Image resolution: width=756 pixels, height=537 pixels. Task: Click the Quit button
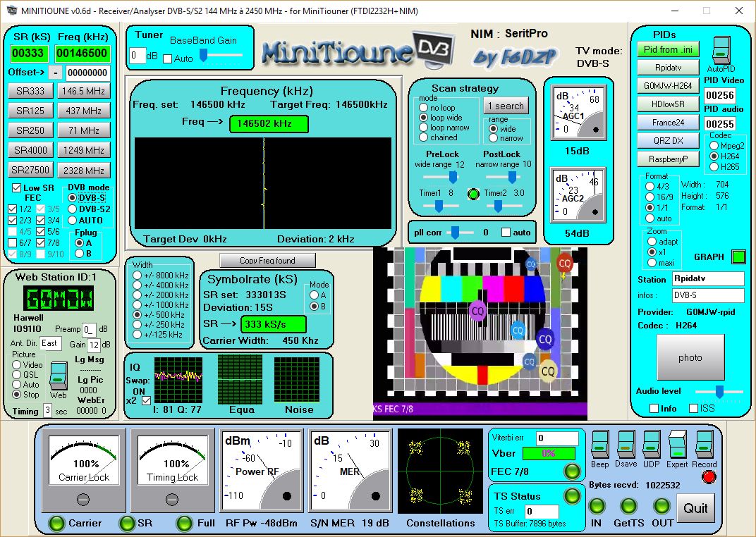click(696, 508)
